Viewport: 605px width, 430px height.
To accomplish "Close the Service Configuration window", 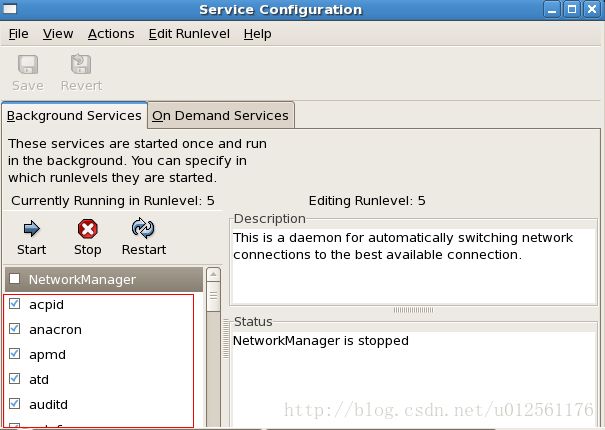I will click(592, 9).
